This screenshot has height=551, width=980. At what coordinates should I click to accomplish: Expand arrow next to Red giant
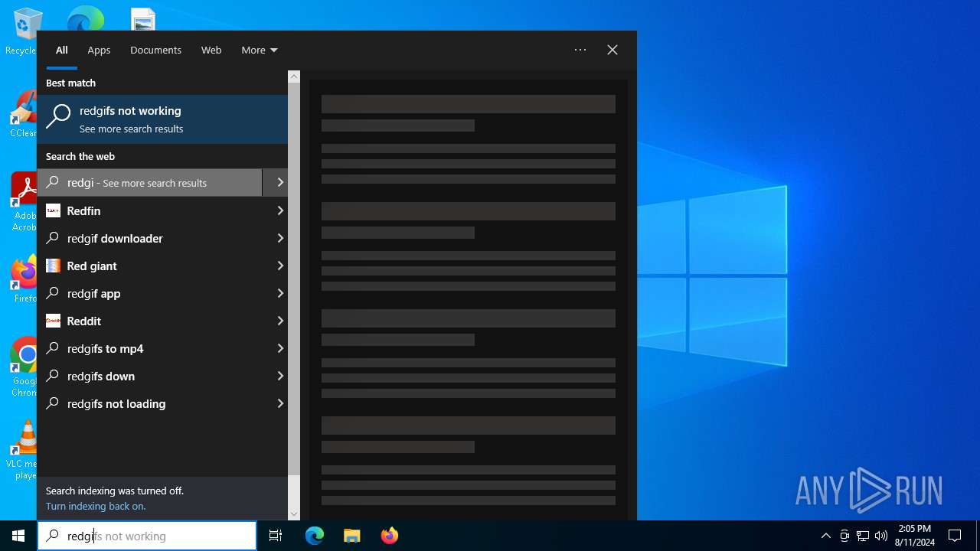point(280,266)
